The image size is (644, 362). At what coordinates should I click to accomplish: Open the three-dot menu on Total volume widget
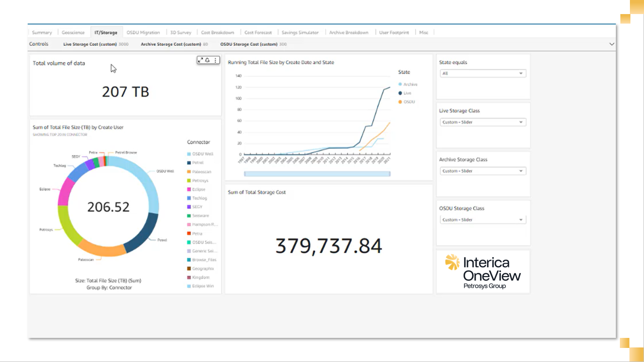pyautogui.click(x=215, y=60)
